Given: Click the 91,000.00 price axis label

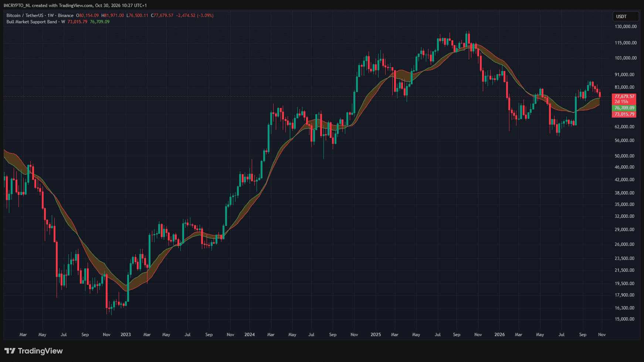Looking at the screenshot, I should point(624,75).
